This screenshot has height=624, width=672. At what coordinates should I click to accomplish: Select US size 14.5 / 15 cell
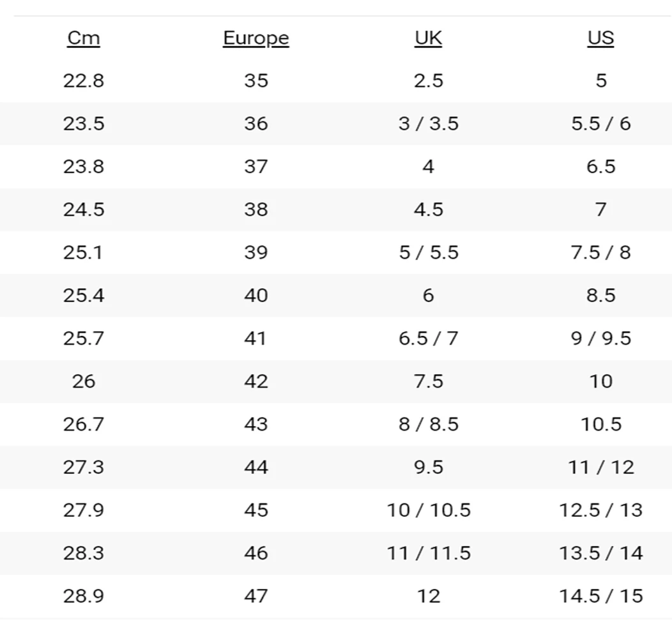pyautogui.click(x=600, y=596)
